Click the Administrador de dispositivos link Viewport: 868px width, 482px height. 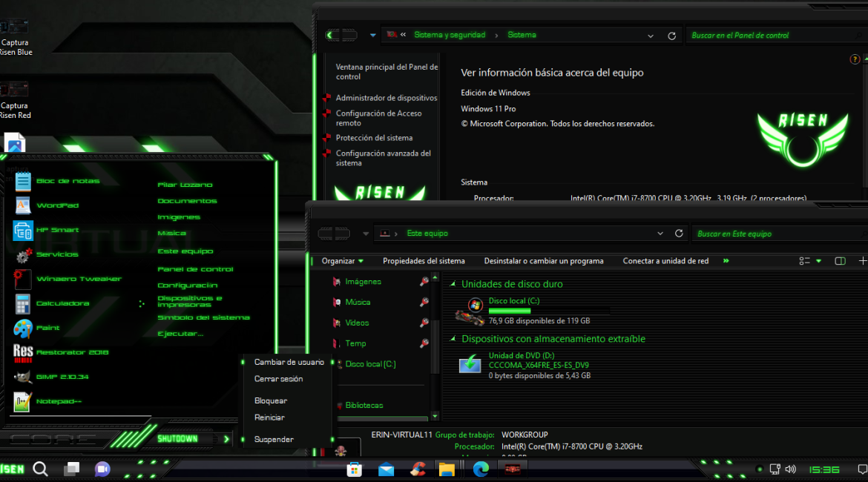pyautogui.click(x=386, y=98)
